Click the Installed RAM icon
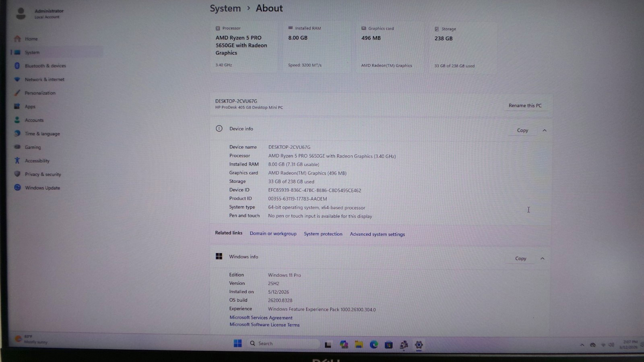Image resolution: width=644 pixels, height=362 pixels. pos(291,28)
